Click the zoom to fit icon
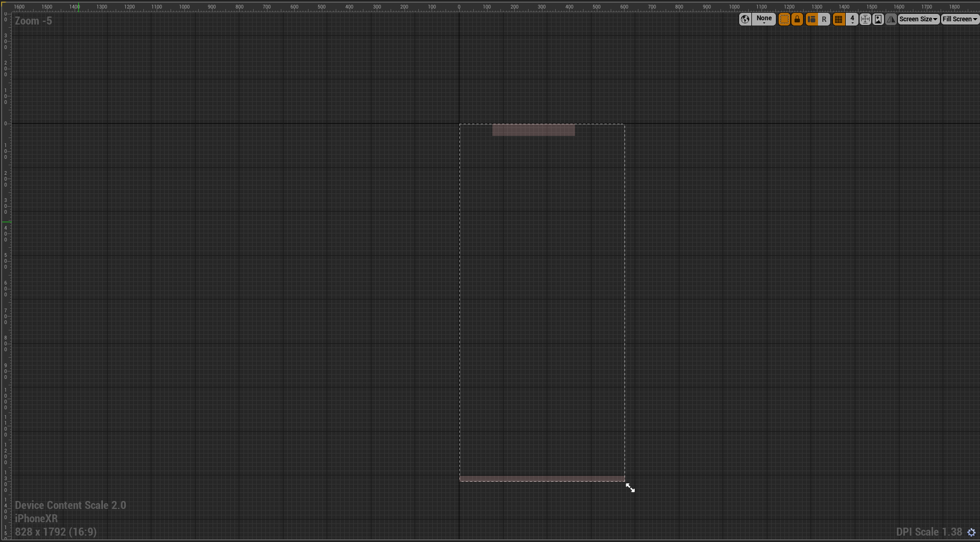Image resolution: width=980 pixels, height=542 pixels. tap(865, 19)
